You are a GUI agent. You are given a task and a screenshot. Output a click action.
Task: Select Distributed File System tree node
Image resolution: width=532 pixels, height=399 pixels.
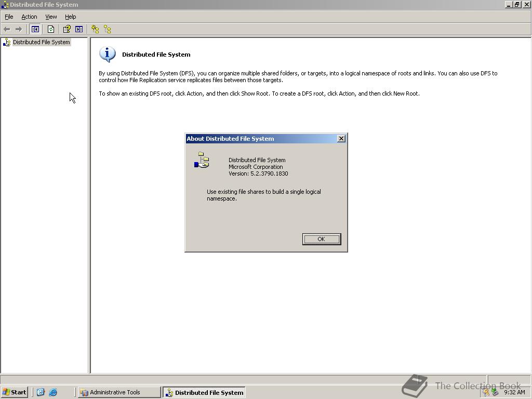coord(42,42)
